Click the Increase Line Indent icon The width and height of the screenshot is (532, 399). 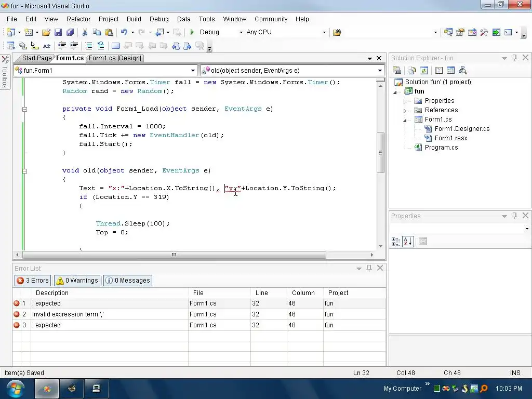(74, 46)
